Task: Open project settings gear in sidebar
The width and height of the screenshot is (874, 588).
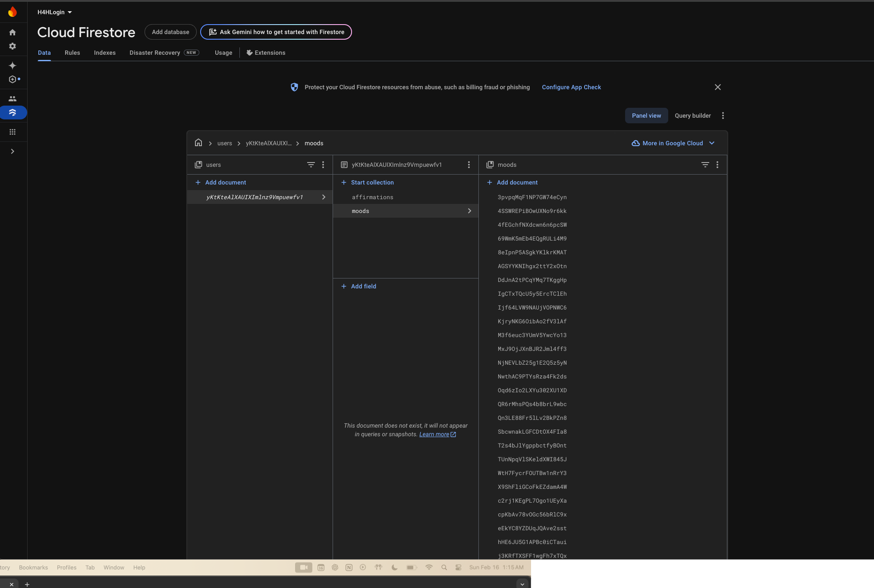Action: pyautogui.click(x=13, y=46)
